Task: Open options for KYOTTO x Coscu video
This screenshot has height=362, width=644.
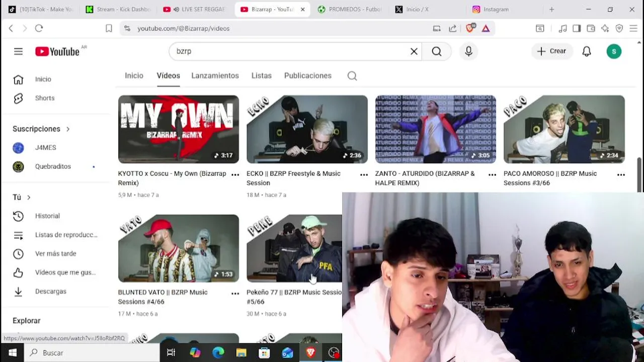Action: pyautogui.click(x=235, y=174)
